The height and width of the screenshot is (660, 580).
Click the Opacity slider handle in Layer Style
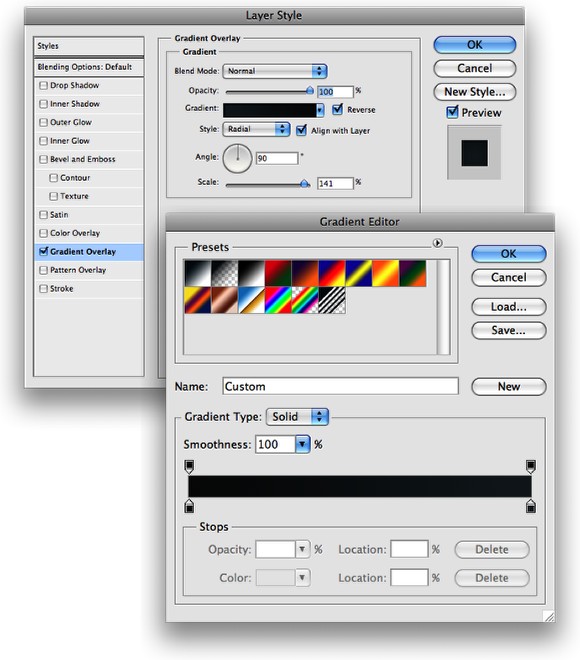click(310, 90)
